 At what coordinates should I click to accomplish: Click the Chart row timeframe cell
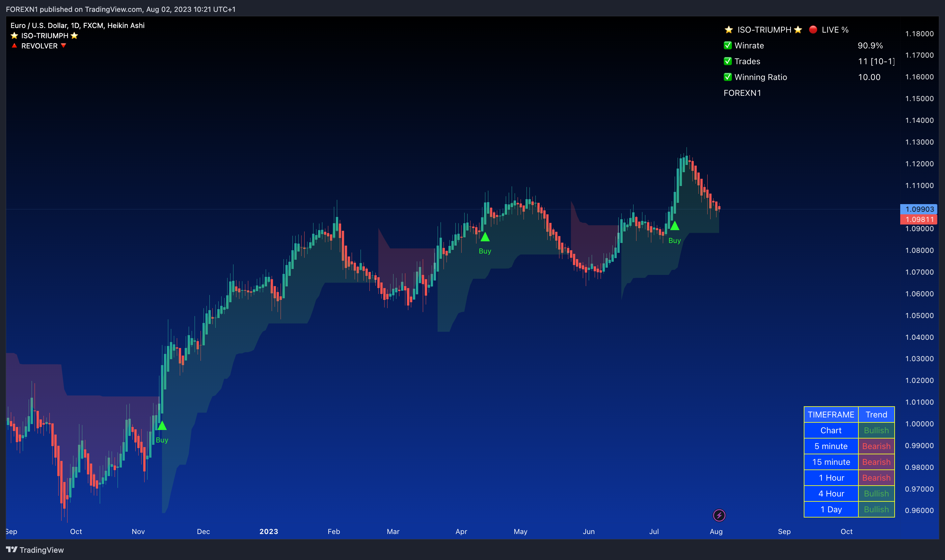click(x=831, y=430)
